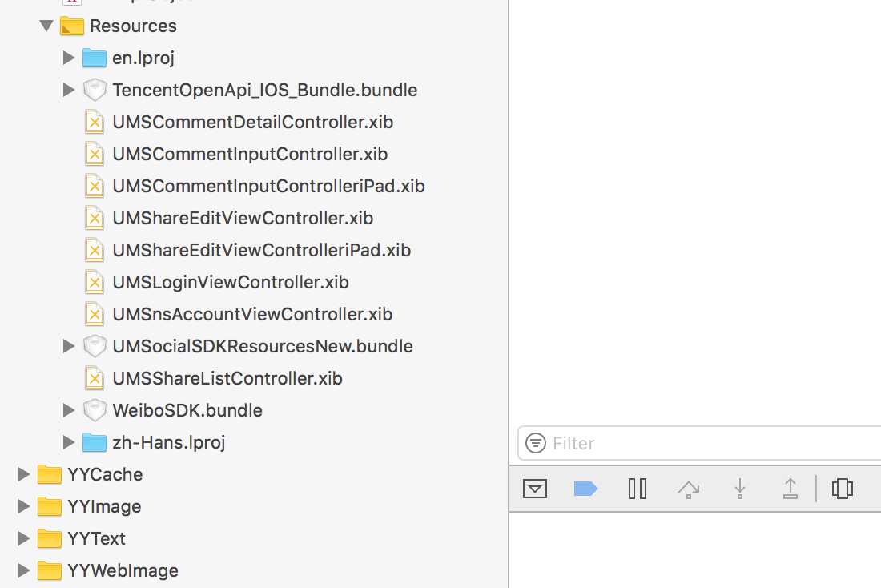Select the YYCache group label
This screenshot has width=881, height=588.
105,474
